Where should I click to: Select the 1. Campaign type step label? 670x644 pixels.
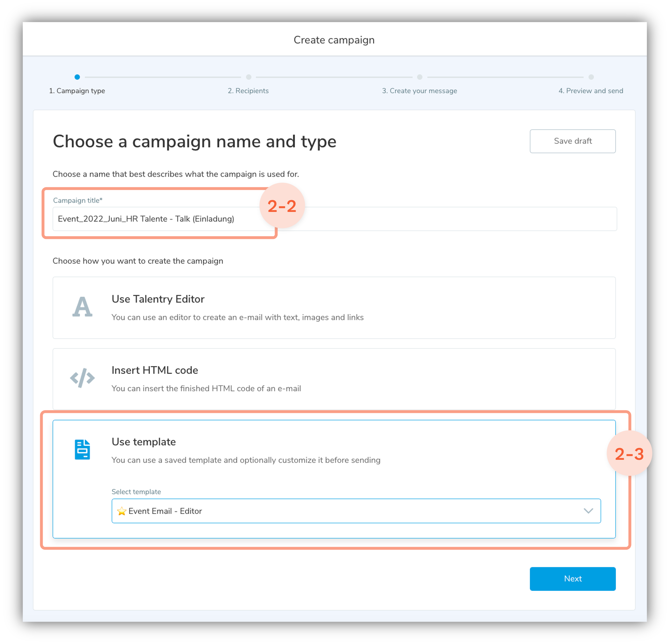coord(77,91)
